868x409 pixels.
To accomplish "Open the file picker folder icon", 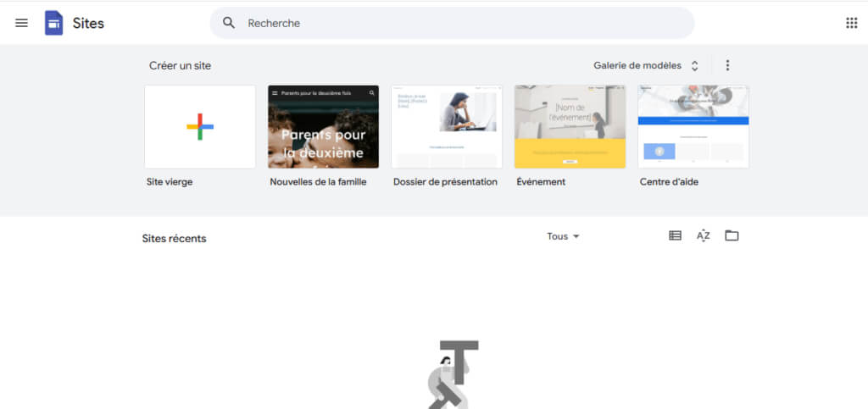I will point(732,236).
